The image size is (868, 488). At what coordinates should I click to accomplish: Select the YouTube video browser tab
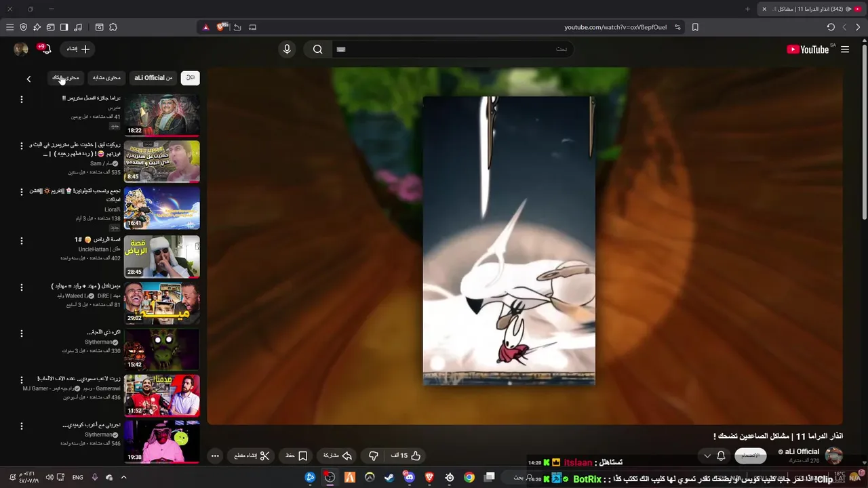[810, 9]
